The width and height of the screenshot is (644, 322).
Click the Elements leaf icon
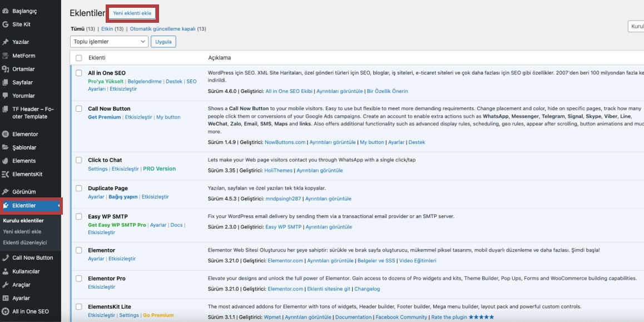pyautogui.click(x=6, y=161)
